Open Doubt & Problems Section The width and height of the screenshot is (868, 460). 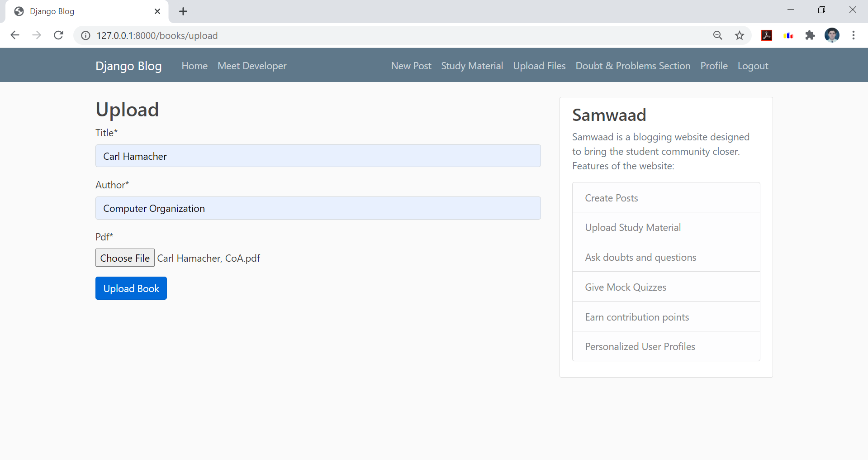[633, 66]
